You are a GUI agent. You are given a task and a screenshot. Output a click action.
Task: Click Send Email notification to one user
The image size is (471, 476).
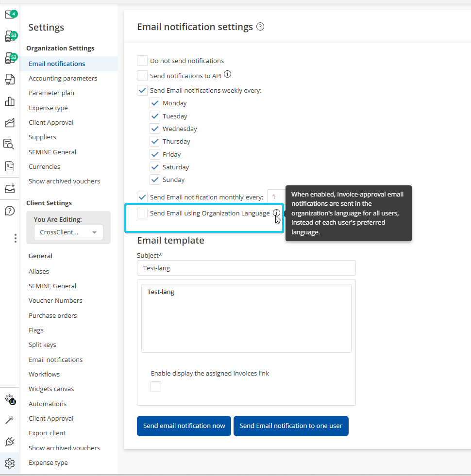pyautogui.click(x=291, y=426)
